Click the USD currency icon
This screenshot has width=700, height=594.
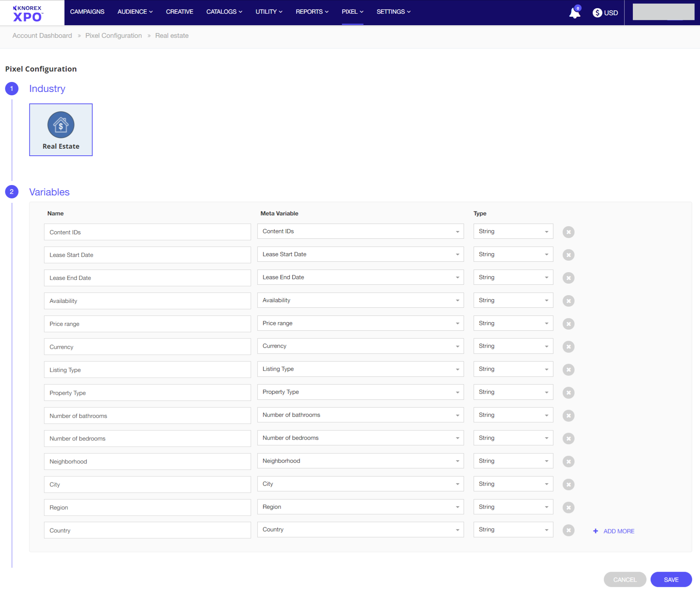point(597,13)
